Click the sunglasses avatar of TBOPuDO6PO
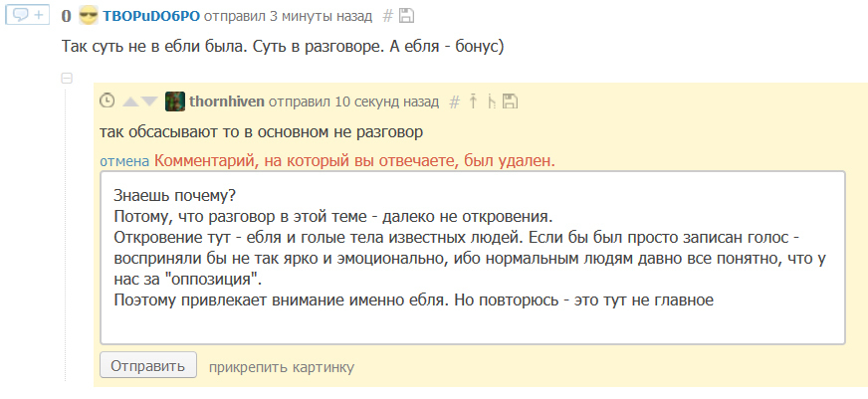The width and height of the screenshot is (868, 399). pos(89,16)
